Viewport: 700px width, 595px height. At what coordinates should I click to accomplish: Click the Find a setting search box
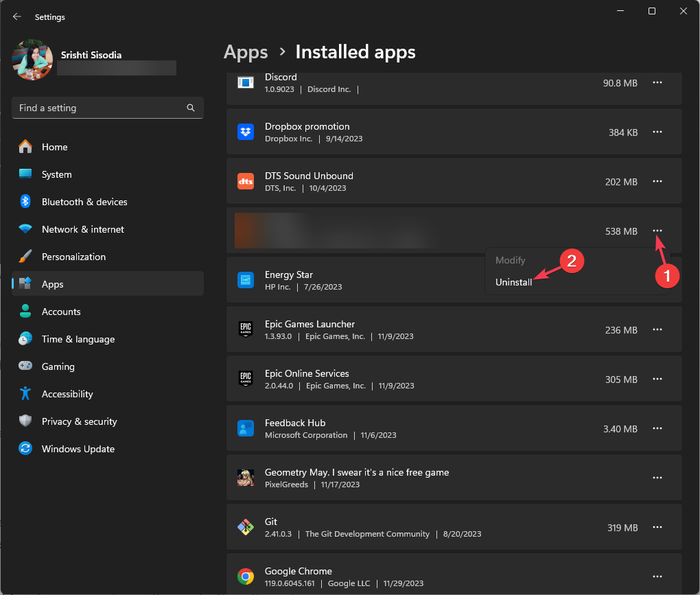(x=108, y=108)
